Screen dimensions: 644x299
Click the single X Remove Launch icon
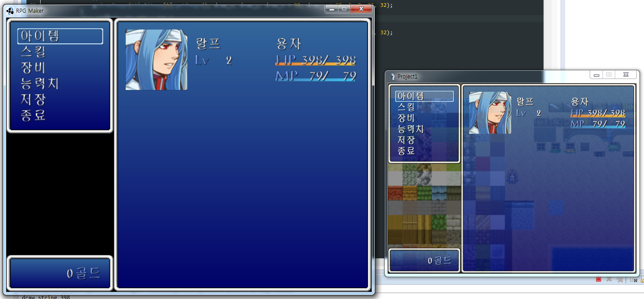tap(609, 279)
